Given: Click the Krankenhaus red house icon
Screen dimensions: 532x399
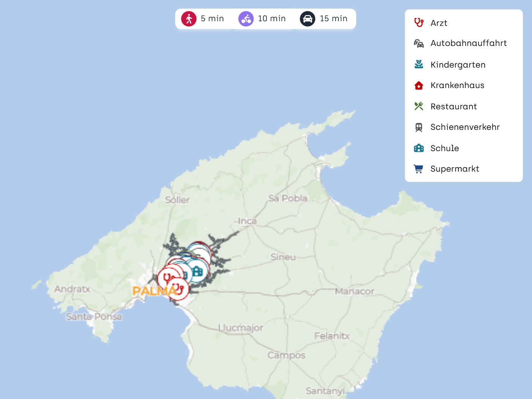Looking at the screenshot, I should (419, 85).
